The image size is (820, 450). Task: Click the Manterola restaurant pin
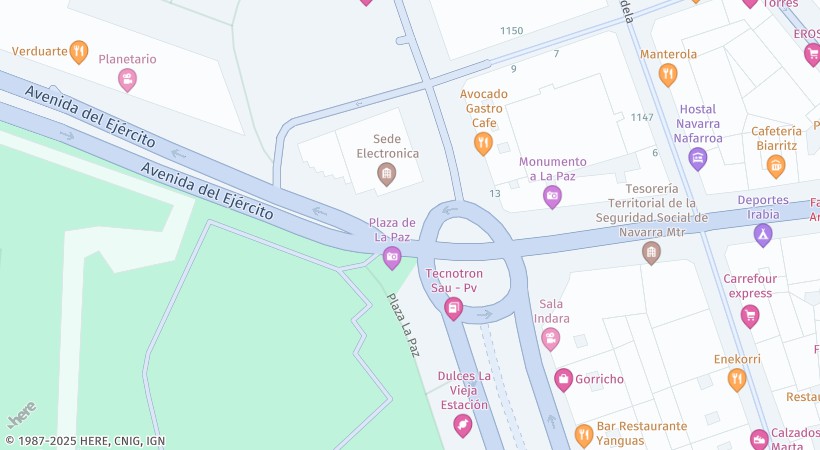pyautogui.click(x=668, y=75)
